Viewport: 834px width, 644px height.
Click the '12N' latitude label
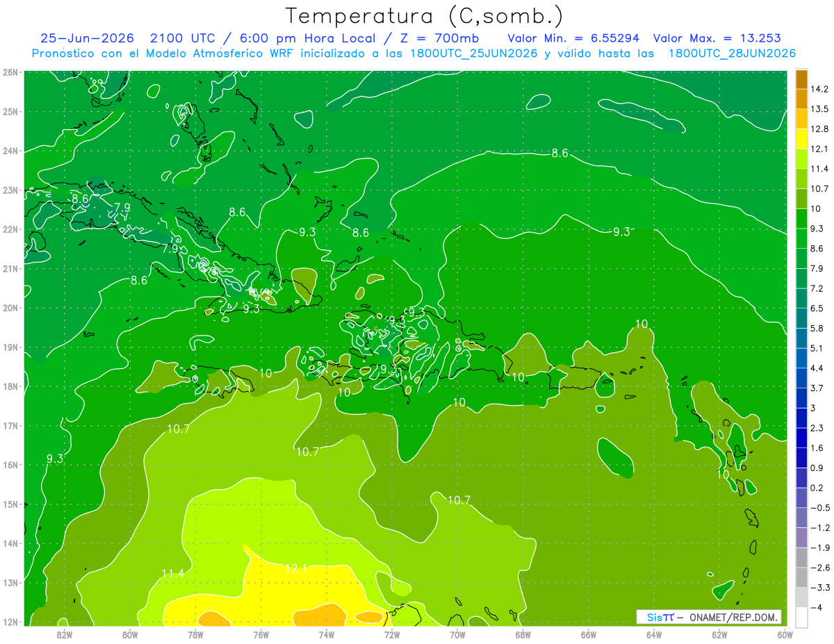pyautogui.click(x=10, y=622)
